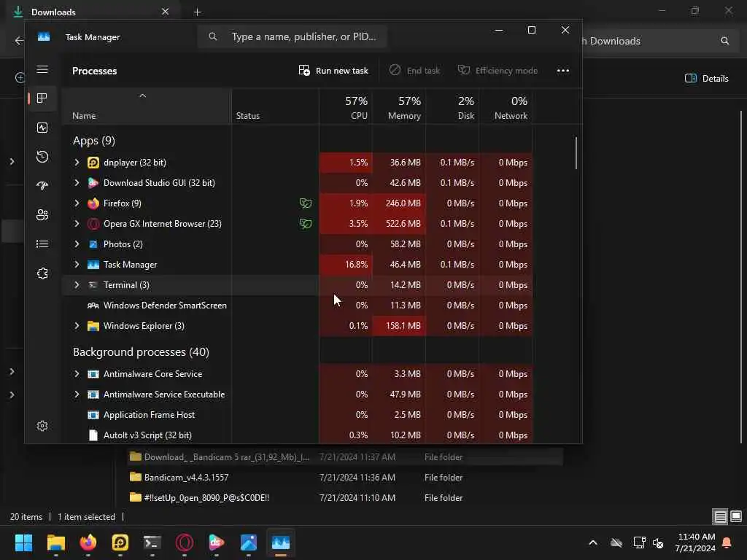The width and height of the screenshot is (747, 560).
Task: Open Task Manager settings gear
Action: [x=42, y=426]
